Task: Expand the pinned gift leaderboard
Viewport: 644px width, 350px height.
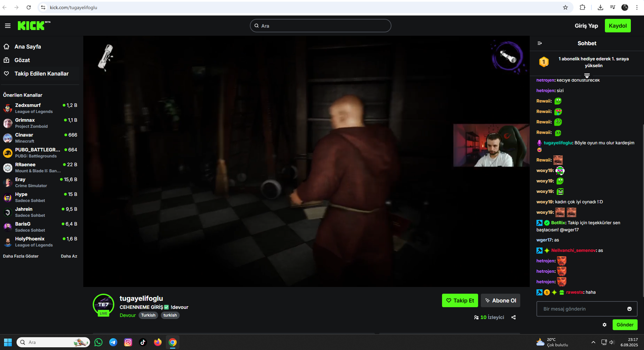Action: [587, 75]
